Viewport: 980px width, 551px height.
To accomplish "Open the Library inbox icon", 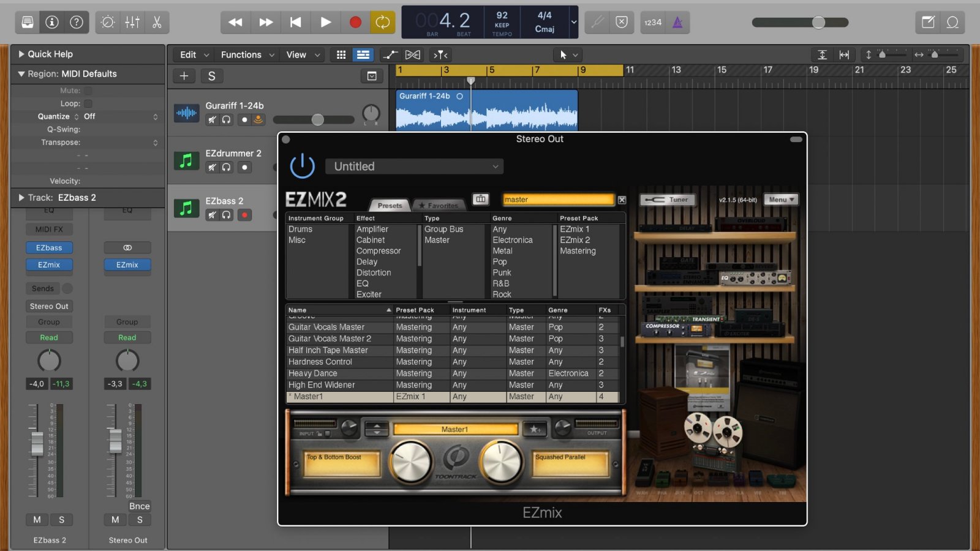I will [x=28, y=23].
